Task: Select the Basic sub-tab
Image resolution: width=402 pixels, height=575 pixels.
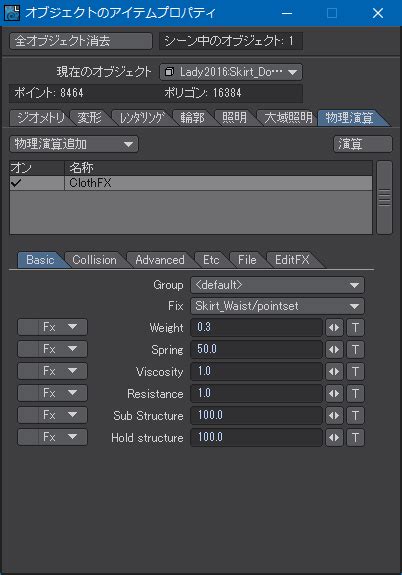Action: pos(40,260)
